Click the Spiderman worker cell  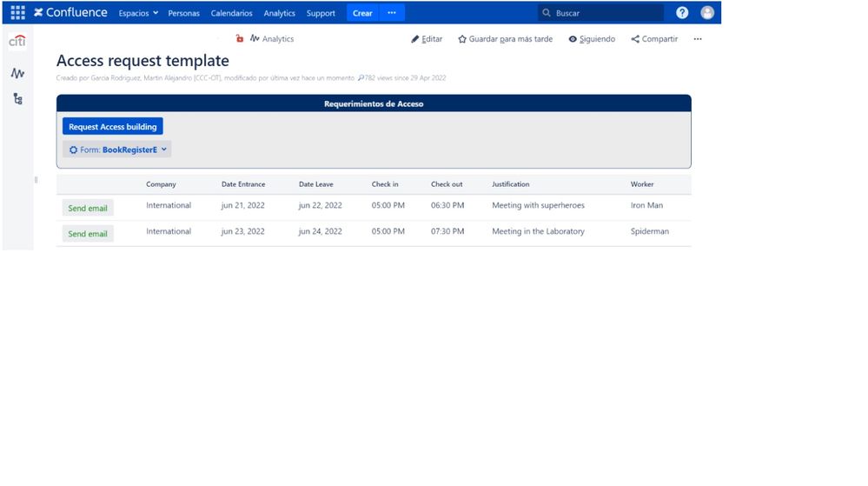pos(649,231)
